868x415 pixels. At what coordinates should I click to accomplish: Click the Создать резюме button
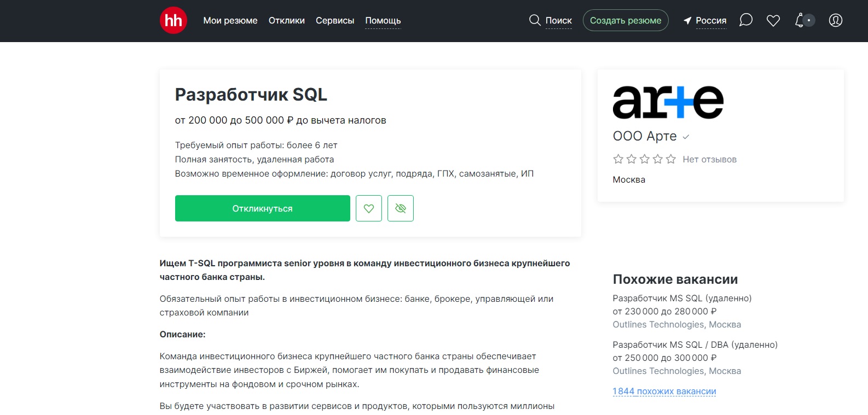point(626,20)
